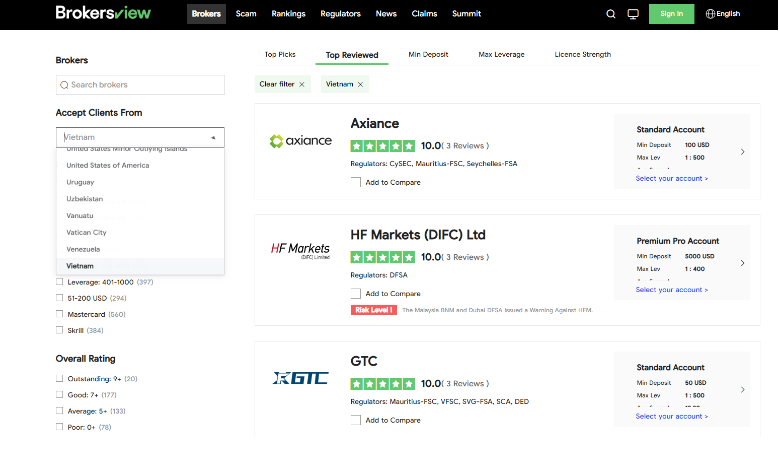The image size is (779, 450).
Task: Click the BrokersView logo
Action: coord(103,13)
